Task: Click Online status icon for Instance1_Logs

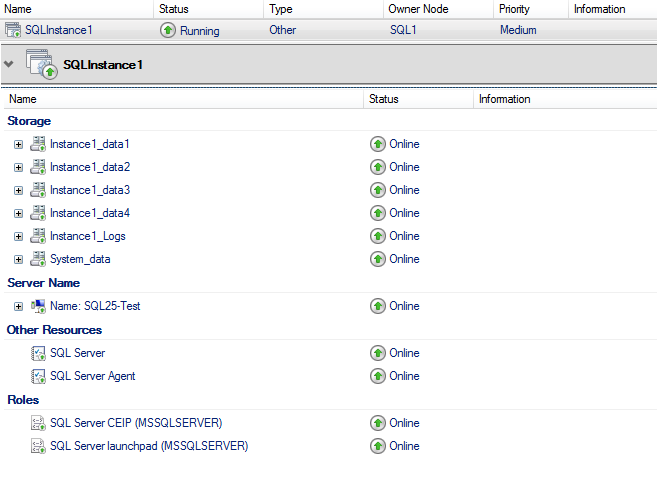Action: (x=378, y=236)
